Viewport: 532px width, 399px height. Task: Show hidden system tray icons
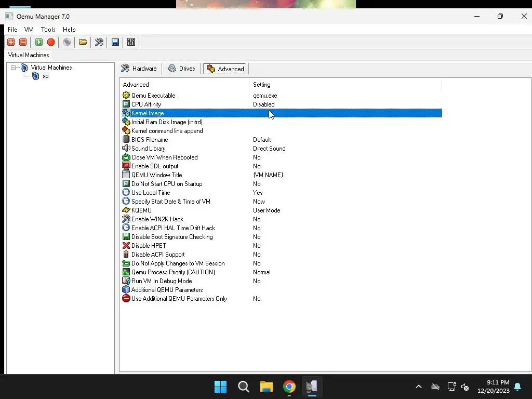pos(419,387)
